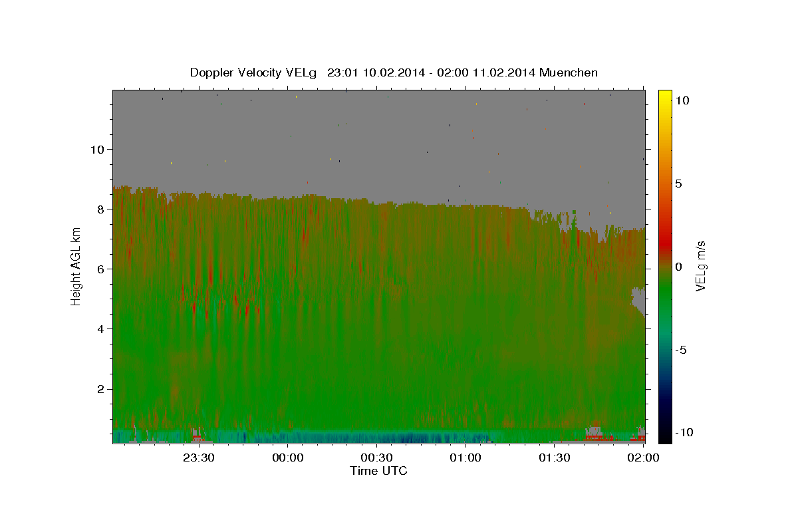Click the colorbar label 'VELg m/s'

pos(701,266)
